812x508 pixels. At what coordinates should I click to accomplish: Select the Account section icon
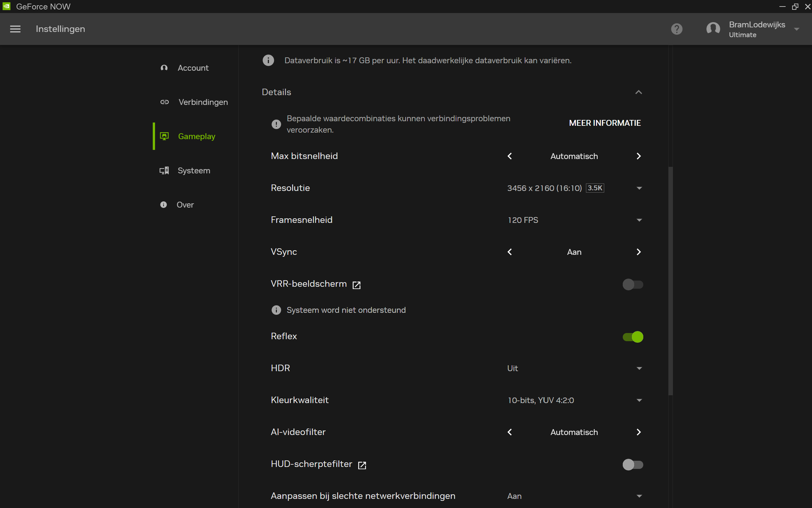coord(164,68)
